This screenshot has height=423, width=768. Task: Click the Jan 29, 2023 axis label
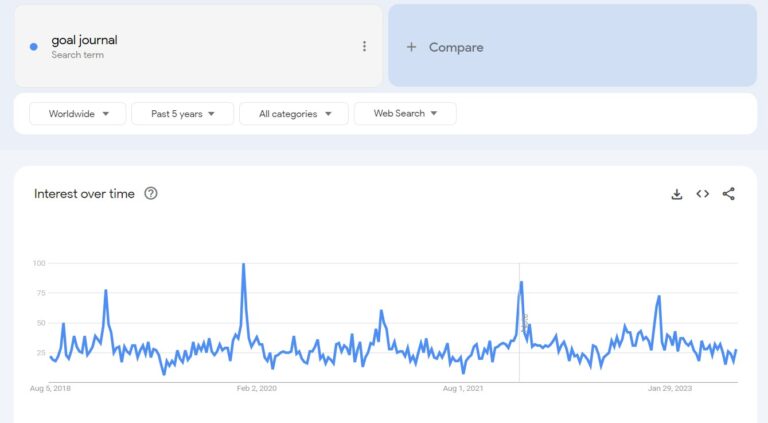point(668,389)
